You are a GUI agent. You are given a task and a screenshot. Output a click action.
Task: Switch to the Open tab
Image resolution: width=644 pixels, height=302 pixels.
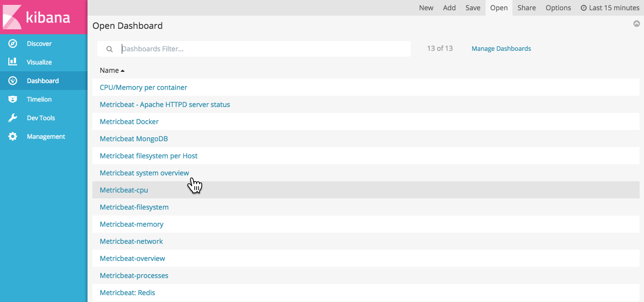point(498,8)
